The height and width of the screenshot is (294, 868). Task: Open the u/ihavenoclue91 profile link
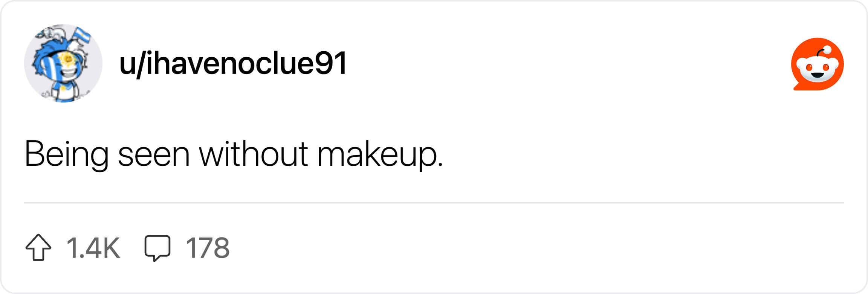(x=233, y=63)
